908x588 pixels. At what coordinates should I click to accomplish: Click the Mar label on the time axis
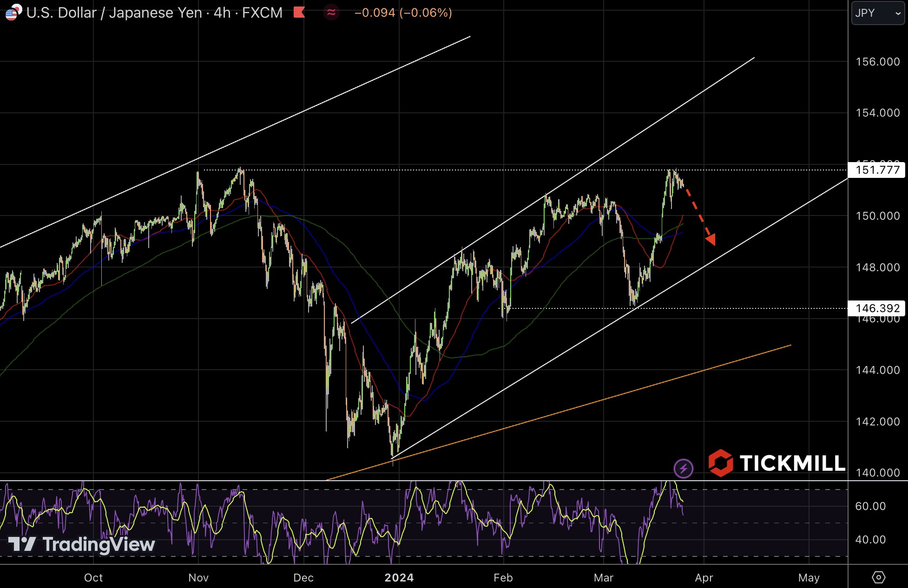tap(603, 577)
